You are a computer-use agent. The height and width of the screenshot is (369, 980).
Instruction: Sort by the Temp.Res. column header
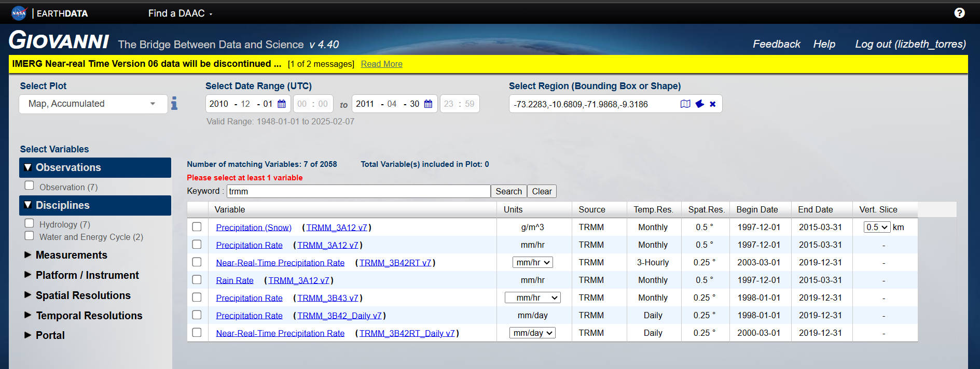[653, 209]
